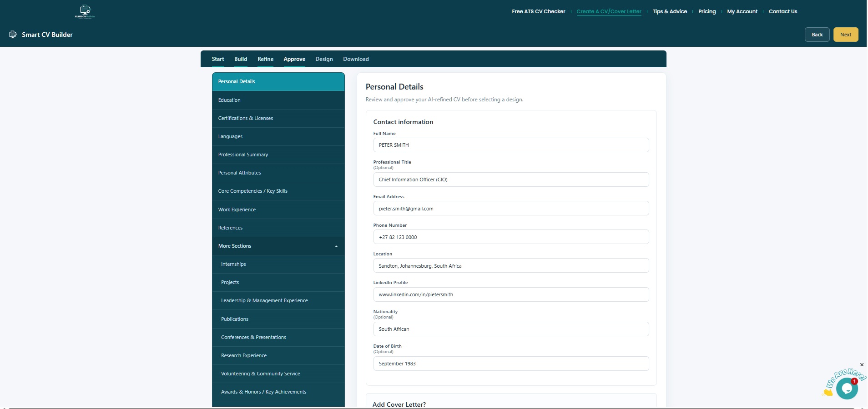Click the Professional Title field
The image size is (868, 409).
click(x=511, y=180)
